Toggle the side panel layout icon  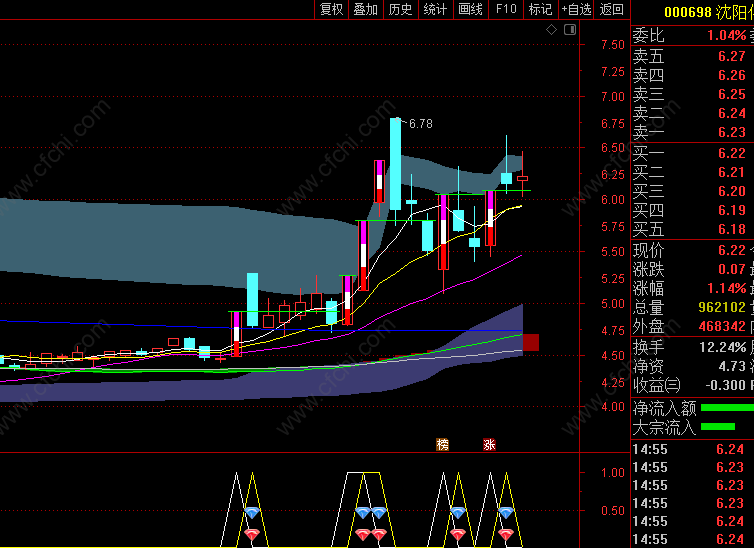(570, 30)
